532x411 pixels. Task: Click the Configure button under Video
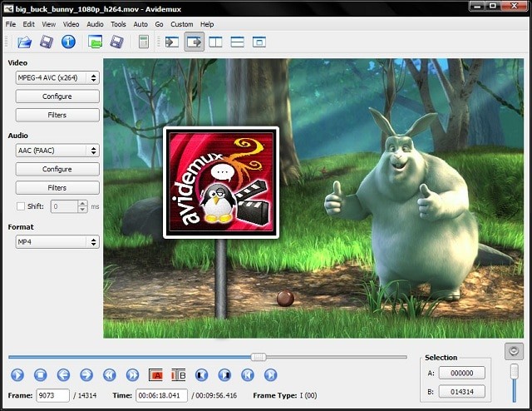pos(57,97)
